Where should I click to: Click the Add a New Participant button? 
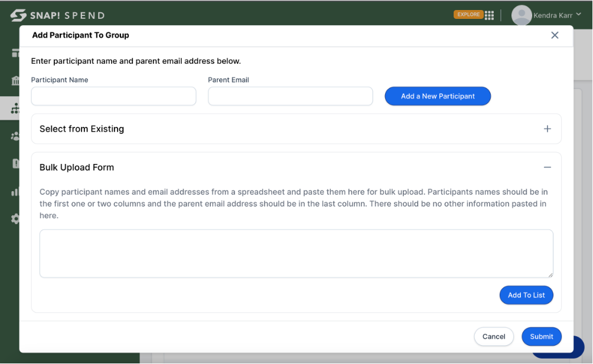click(438, 96)
